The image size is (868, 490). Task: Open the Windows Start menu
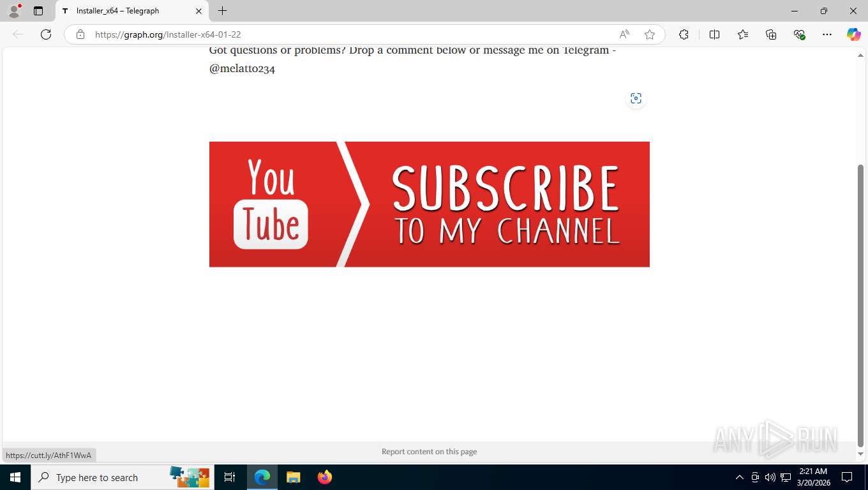15,477
